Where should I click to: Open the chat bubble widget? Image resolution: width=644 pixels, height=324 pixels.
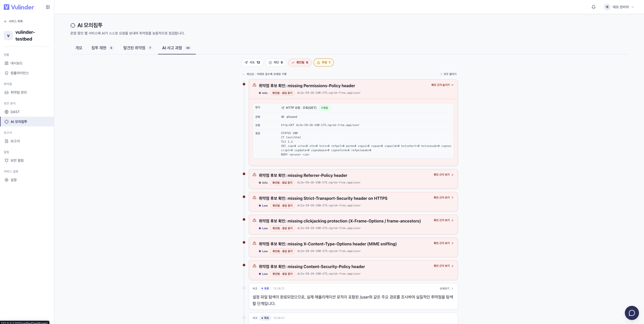[x=632, y=313]
